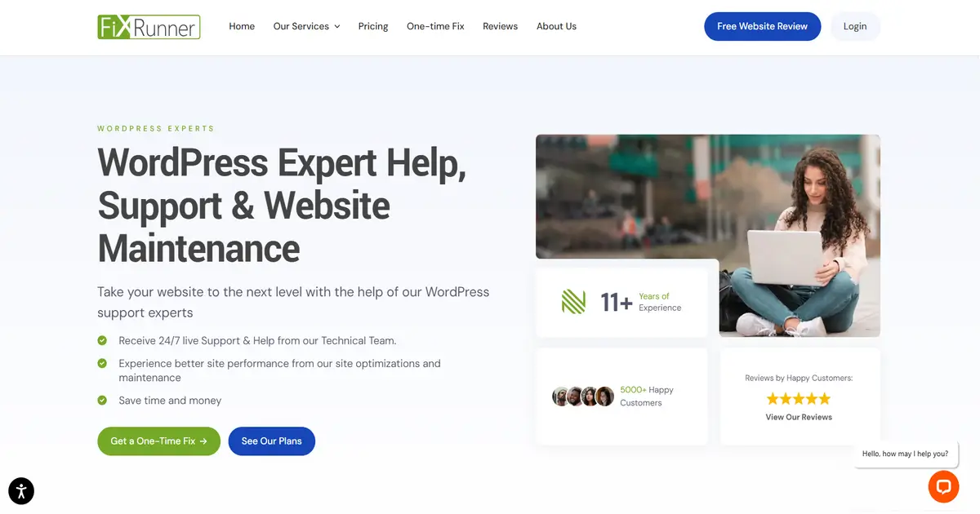Follow the View Our Reviews link
Viewport: 980px width, 514px height.
(x=799, y=417)
